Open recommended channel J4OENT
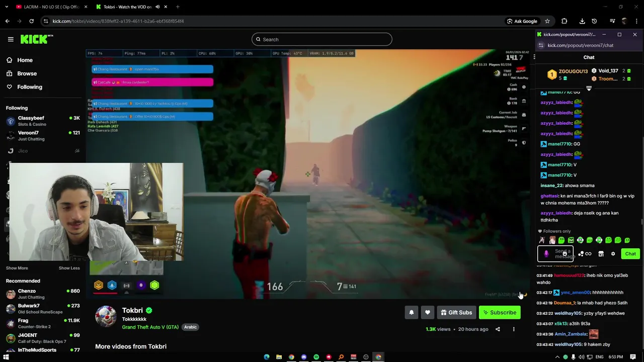The image size is (644, 362). 43,338
